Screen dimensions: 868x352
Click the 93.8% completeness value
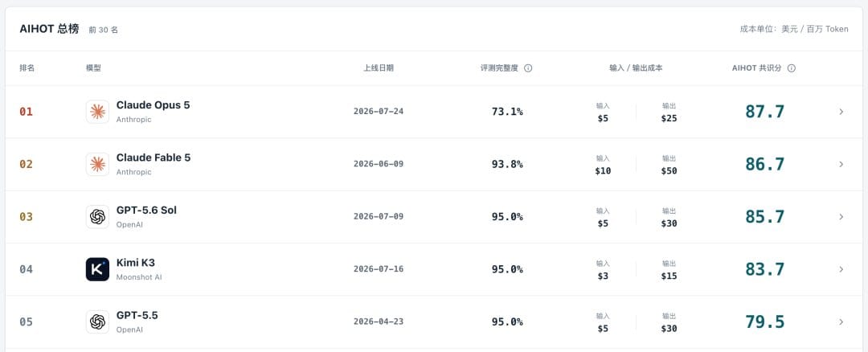tap(507, 165)
